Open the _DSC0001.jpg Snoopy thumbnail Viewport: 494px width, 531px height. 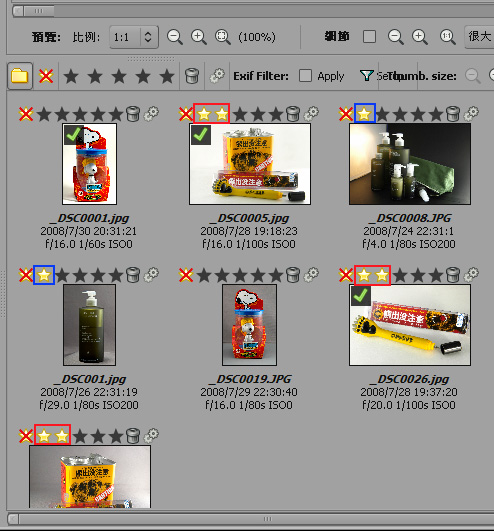pyautogui.click(x=90, y=164)
